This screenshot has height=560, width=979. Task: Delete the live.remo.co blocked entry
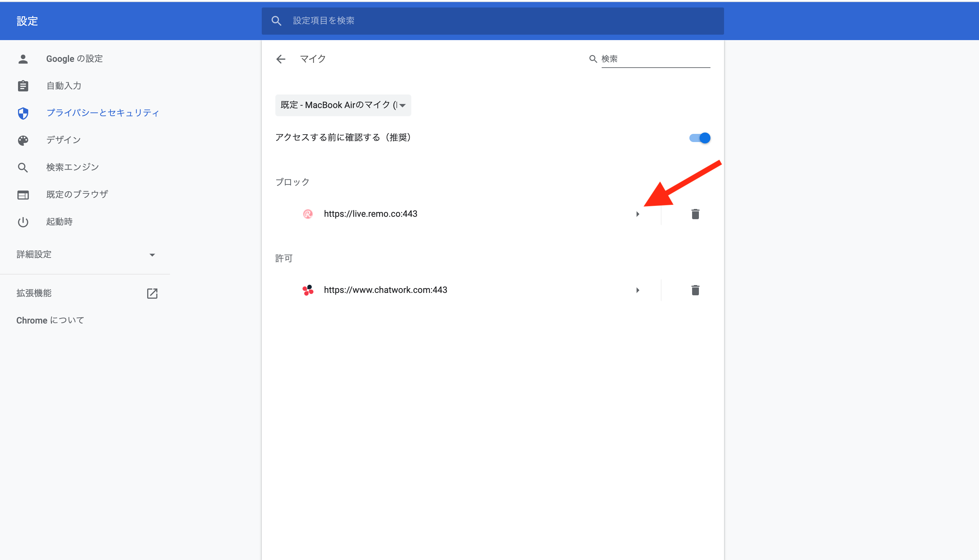coord(695,214)
